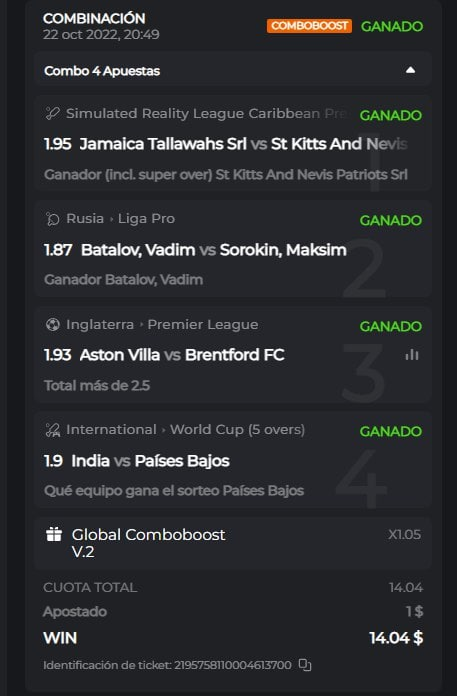Open Batalov, Vadim vs Sorokin, Maksim match
The width and height of the screenshot is (457, 696).
tap(213, 250)
